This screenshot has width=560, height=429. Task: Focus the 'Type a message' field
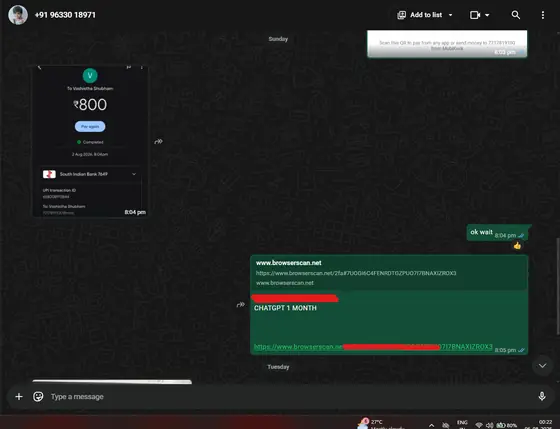pos(286,396)
